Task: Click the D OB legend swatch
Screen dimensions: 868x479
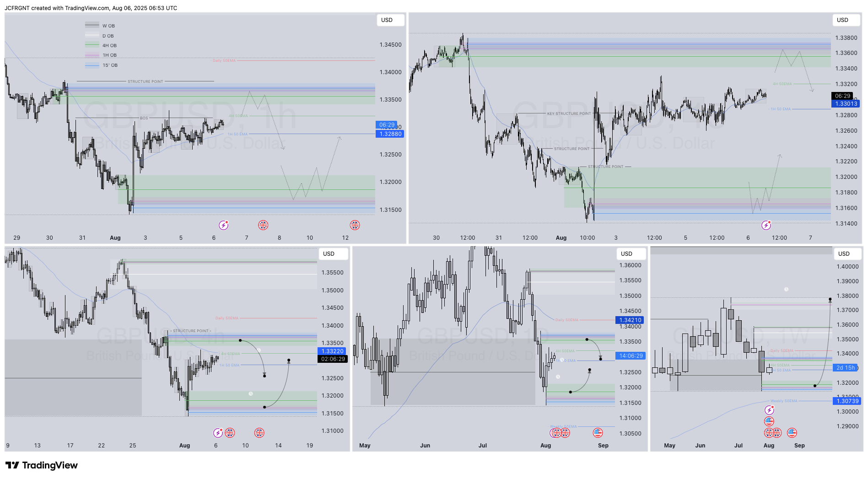Action: 92,35
